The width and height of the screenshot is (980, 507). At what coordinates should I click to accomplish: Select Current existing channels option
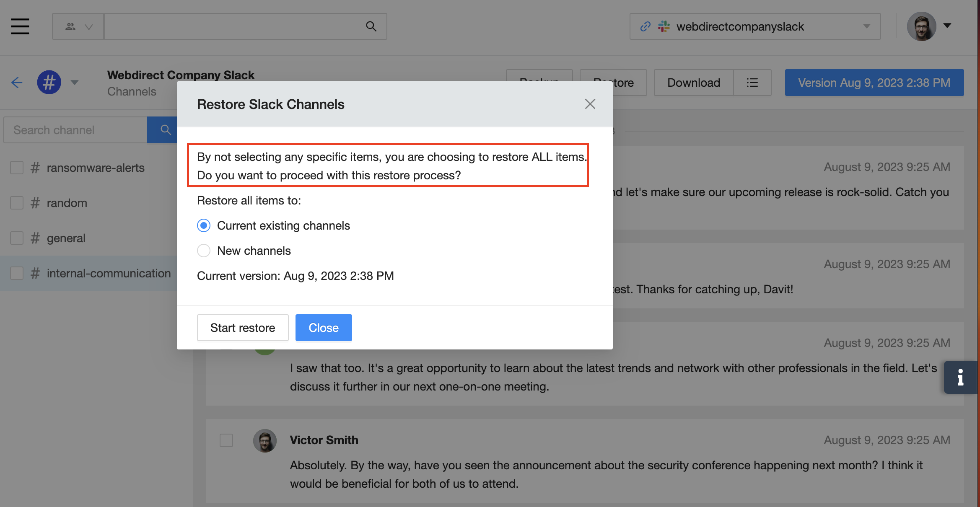(x=204, y=225)
